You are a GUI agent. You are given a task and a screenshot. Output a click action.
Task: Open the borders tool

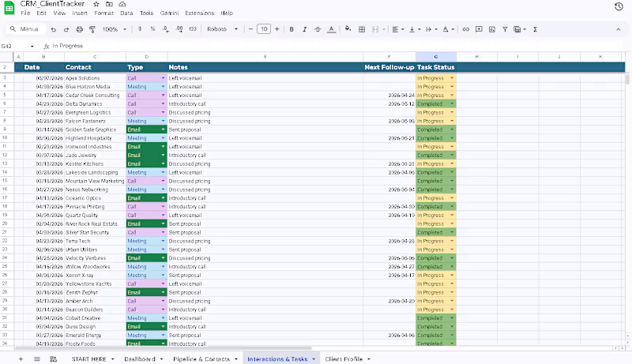(x=362, y=29)
